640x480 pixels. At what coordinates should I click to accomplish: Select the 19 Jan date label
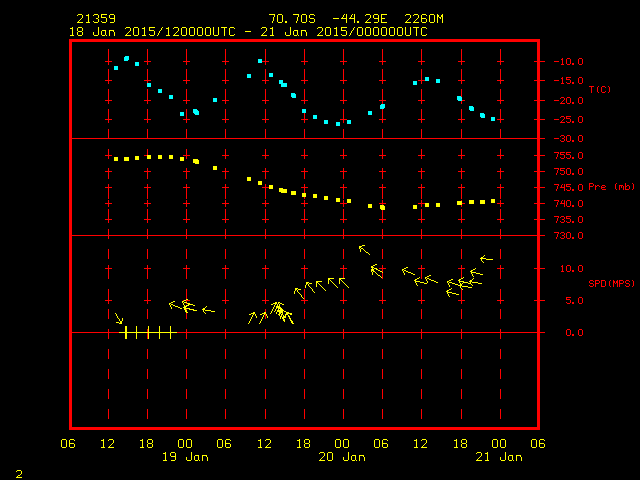(185, 457)
